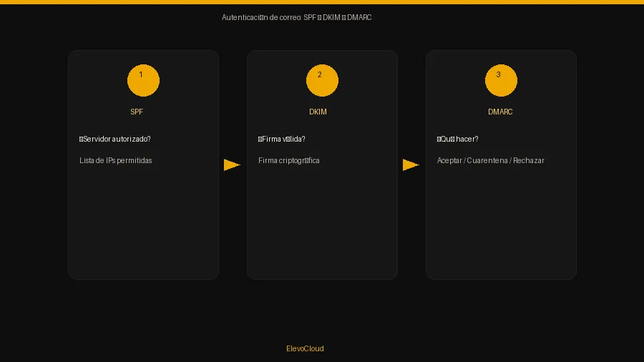The image size is (644, 362).
Task: Select the DKIM card title
Action: pos(318,112)
